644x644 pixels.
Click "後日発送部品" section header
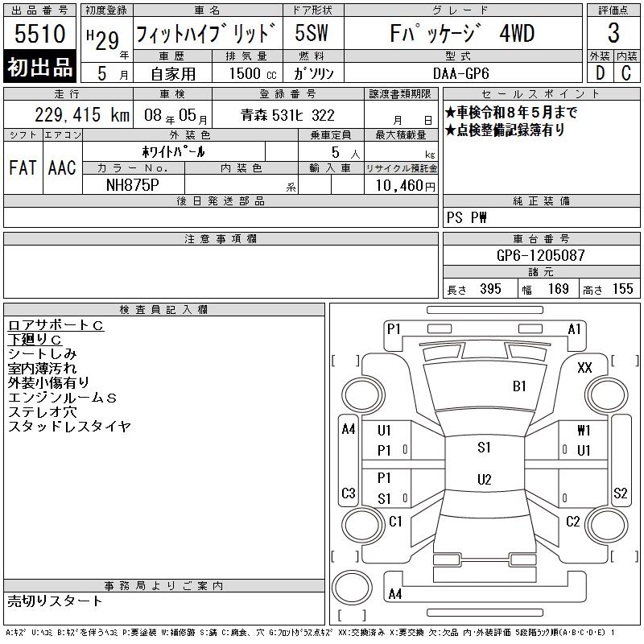pyautogui.click(x=221, y=201)
